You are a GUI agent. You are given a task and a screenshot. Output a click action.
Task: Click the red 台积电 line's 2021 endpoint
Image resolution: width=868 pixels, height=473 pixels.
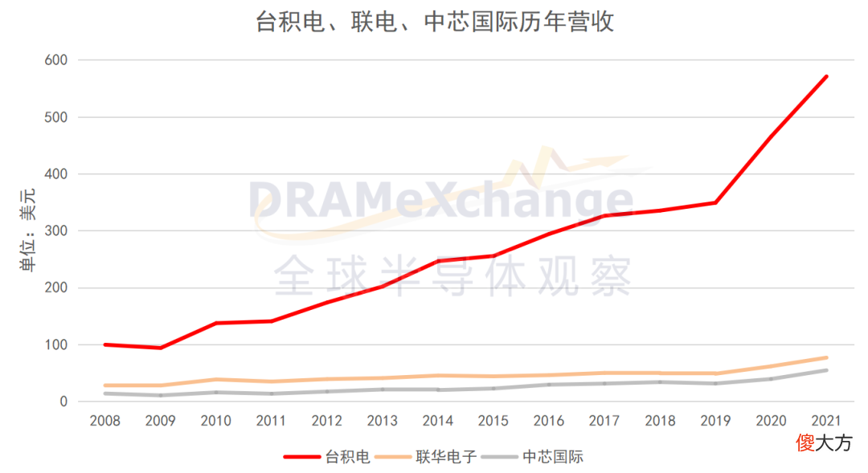click(x=826, y=76)
